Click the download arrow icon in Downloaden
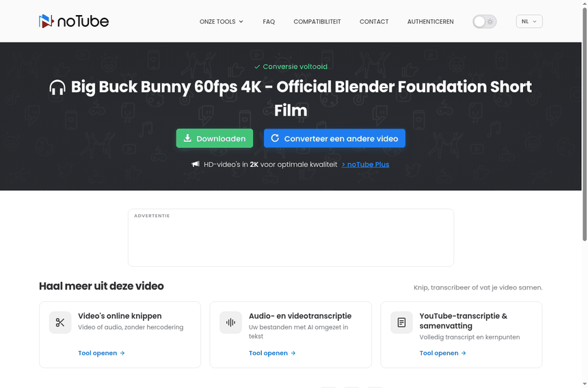 [x=187, y=138]
